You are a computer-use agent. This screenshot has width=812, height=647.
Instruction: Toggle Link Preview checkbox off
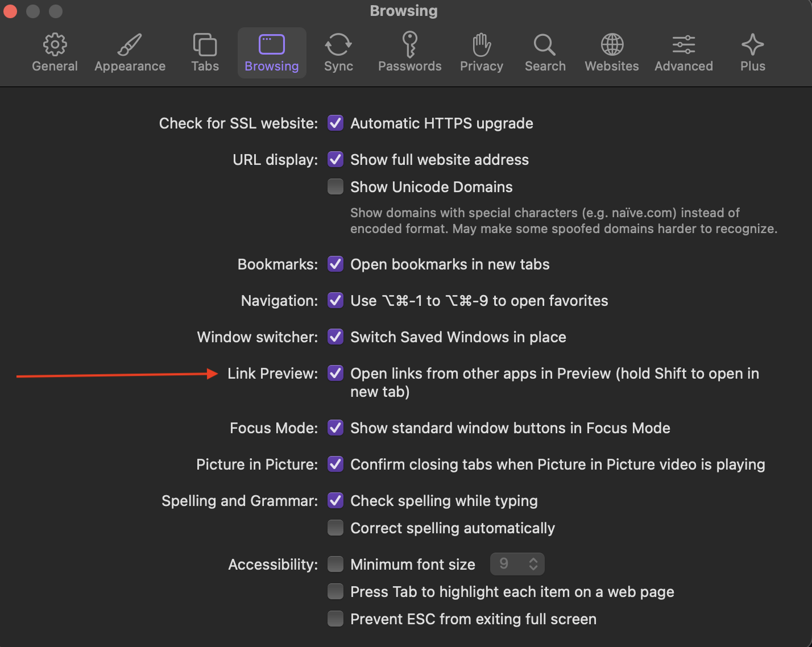click(x=335, y=374)
